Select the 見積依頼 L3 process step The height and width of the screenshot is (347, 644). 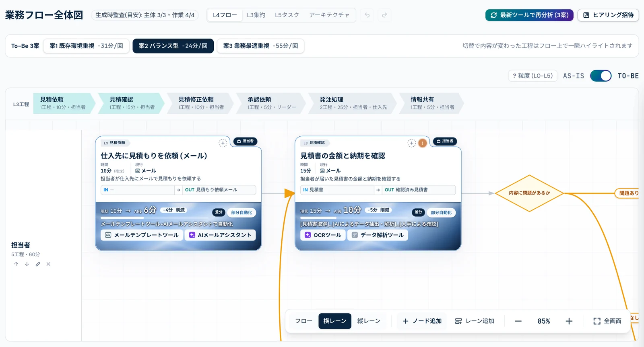pyautogui.click(x=64, y=103)
